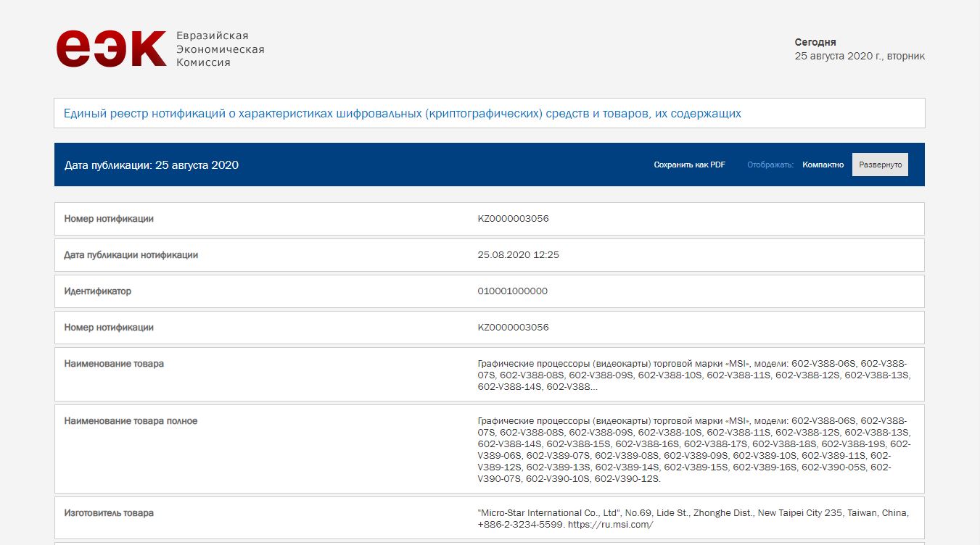Click the Отображать label in the header
The height and width of the screenshot is (545, 980).
coord(770,165)
